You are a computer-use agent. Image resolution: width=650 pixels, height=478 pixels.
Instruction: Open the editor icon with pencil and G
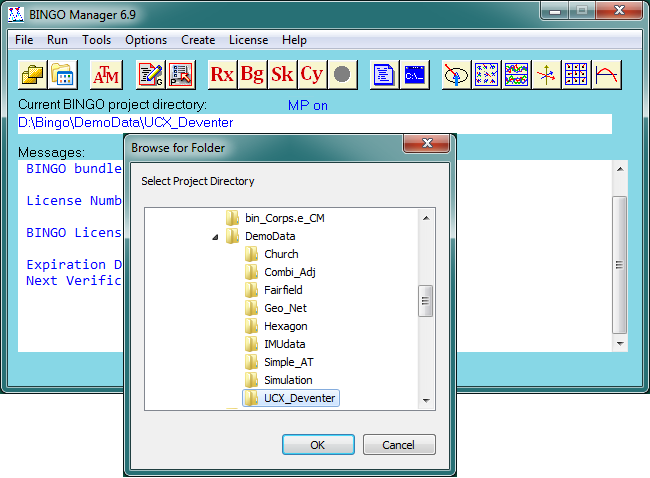click(150, 75)
